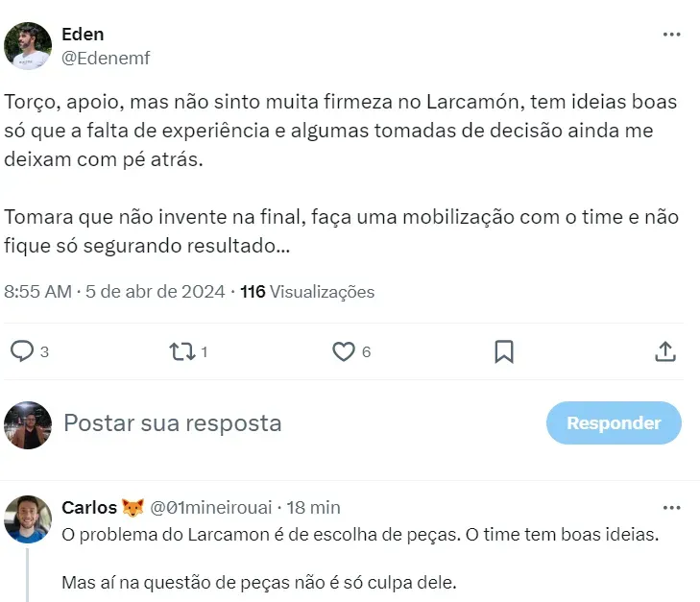This screenshot has height=602, width=700.
Task: Open more options on Carlos's reply
Action: click(x=672, y=506)
